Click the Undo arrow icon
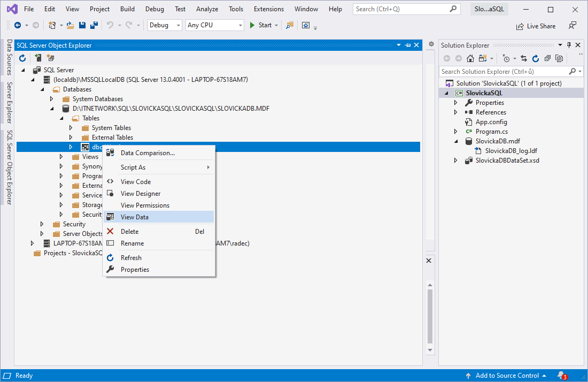The height and width of the screenshot is (382, 588). pyautogui.click(x=110, y=25)
